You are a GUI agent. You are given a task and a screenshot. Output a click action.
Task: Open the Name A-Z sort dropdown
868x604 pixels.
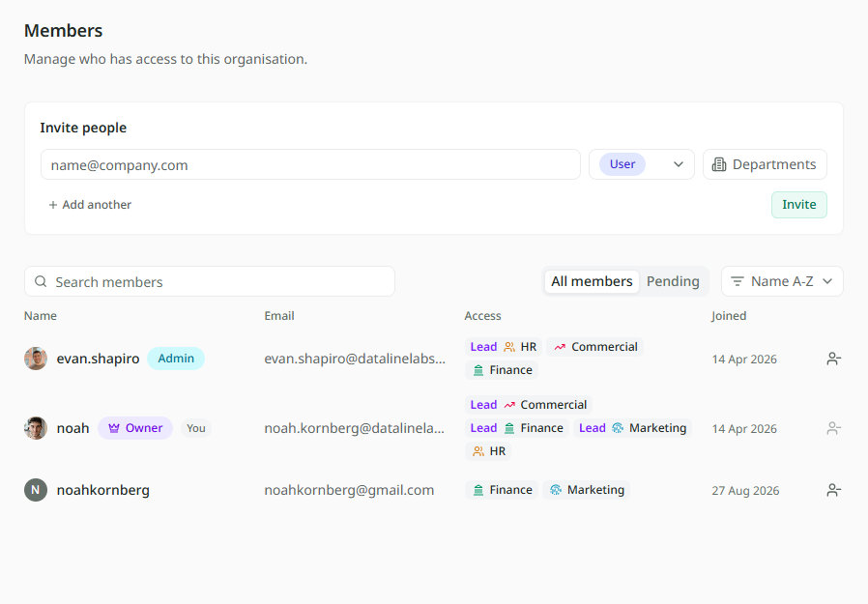[782, 281]
